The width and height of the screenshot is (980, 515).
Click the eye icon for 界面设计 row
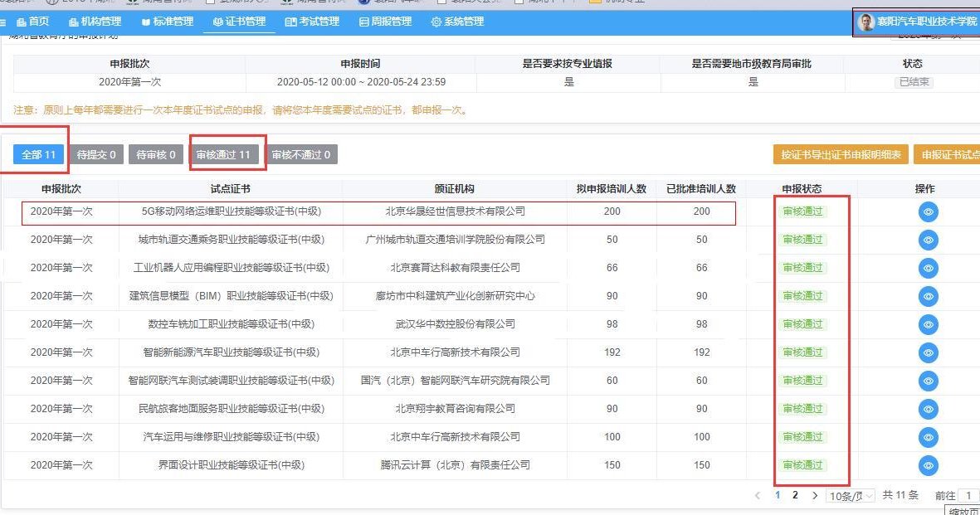(929, 465)
